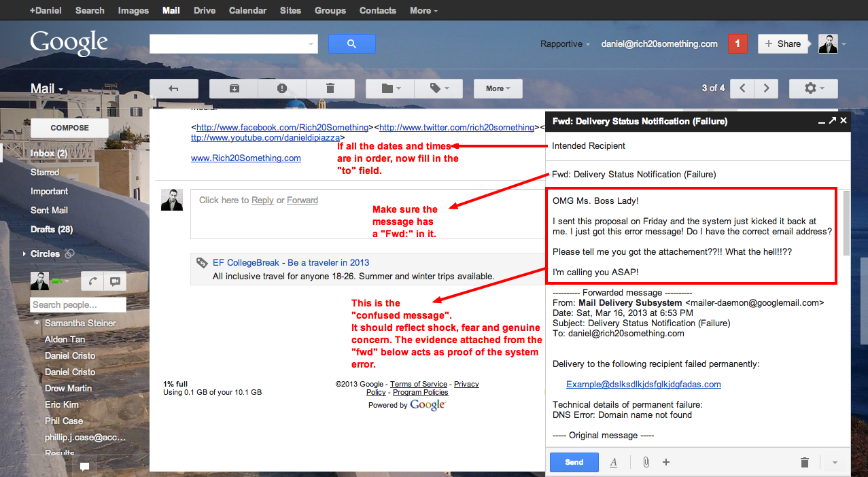Discard the draft with the compose trash icon

tap(805, 462)
